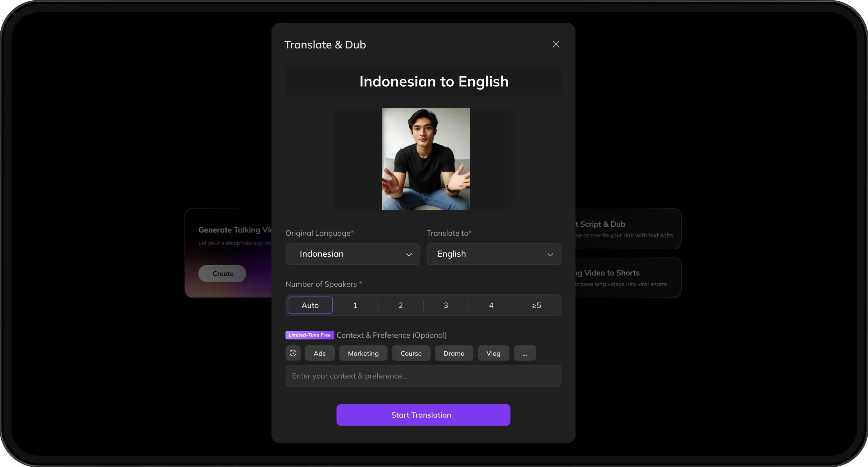Show more context tags with ellipsis button
Screen dimensions: 868x467
click(x=524, y=353)
